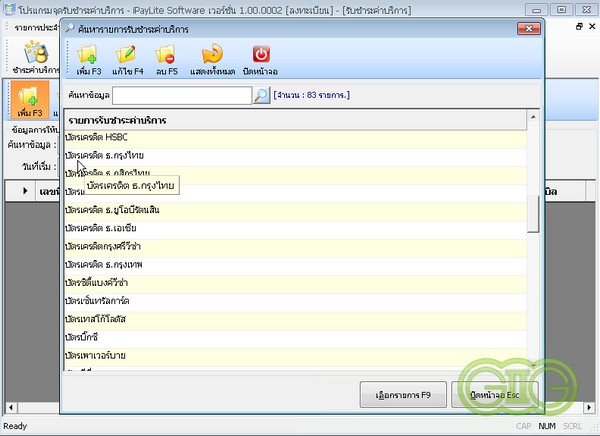Click the Select Item F9 button
Image resolution: width=600 pixels, height=436 pixels.
pos(403,395)
